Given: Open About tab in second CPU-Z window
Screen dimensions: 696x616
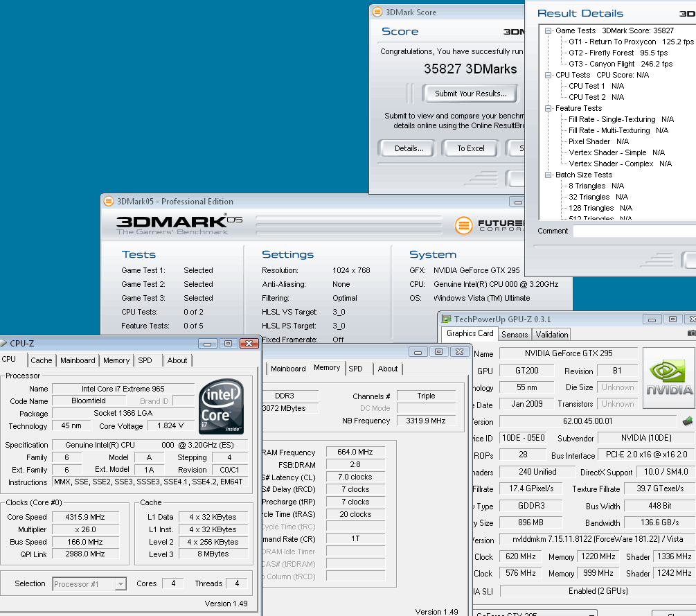Looking at the screenshot, I should point(388,369).
